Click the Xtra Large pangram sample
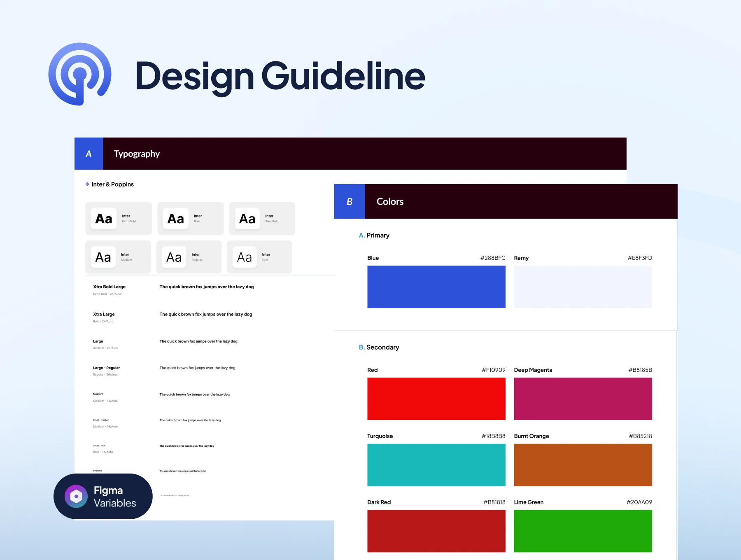Screen dimensions: 741x560 [206, 314]
